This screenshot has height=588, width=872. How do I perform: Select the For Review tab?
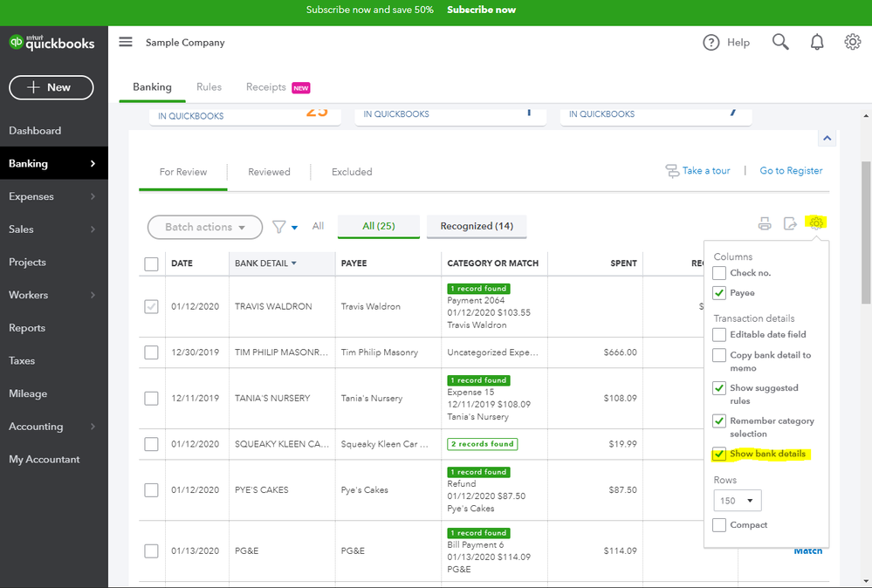click(183, 172)
